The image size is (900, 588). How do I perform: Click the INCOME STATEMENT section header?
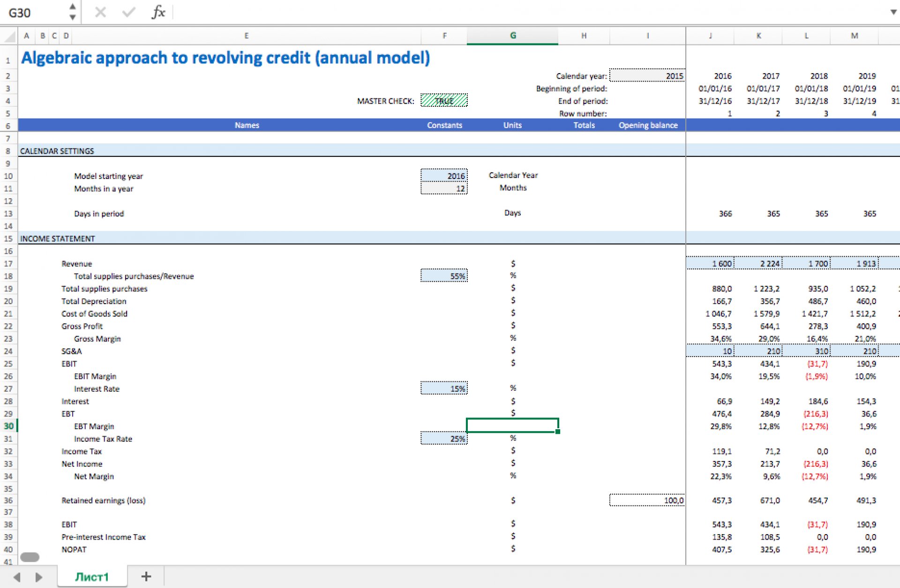click(x=57, y=238)
